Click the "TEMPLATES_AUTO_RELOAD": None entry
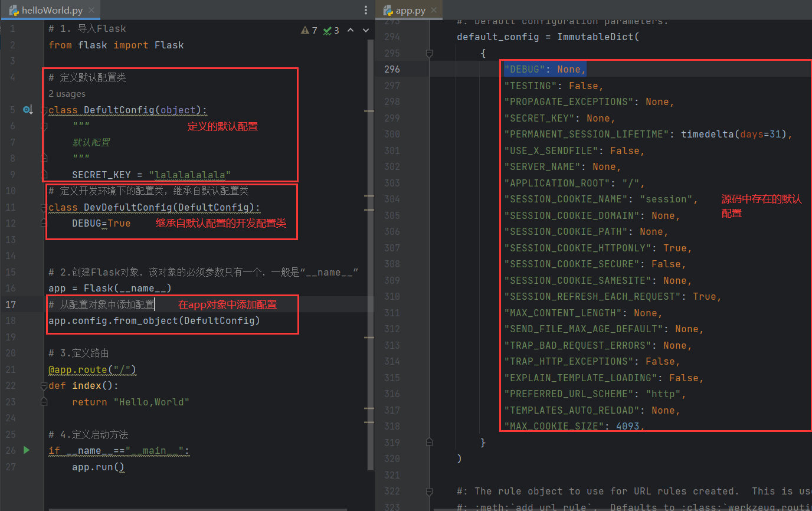Screen dimensions: 812x511 click(592, 410)
